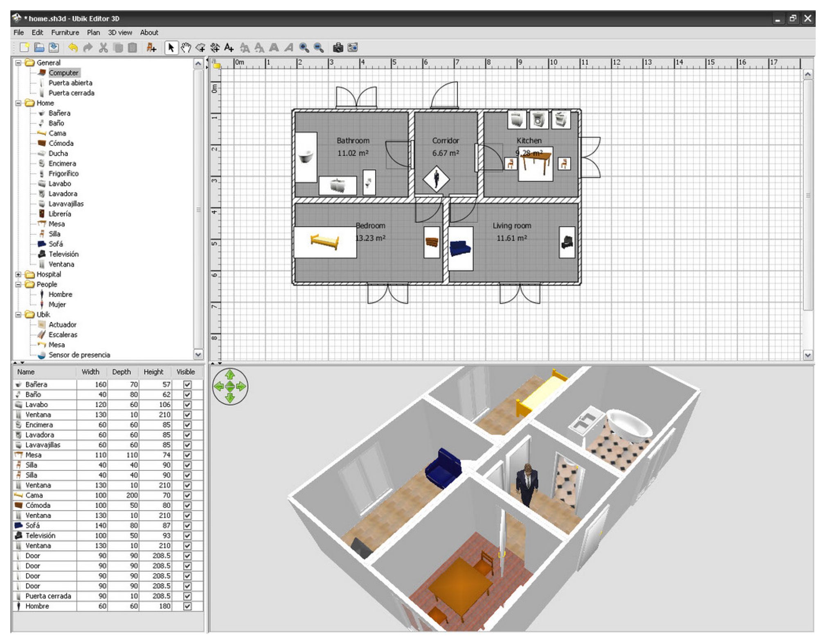Click the camera Create photo icon
Screen dimensions: 826x644
point(338,47)
